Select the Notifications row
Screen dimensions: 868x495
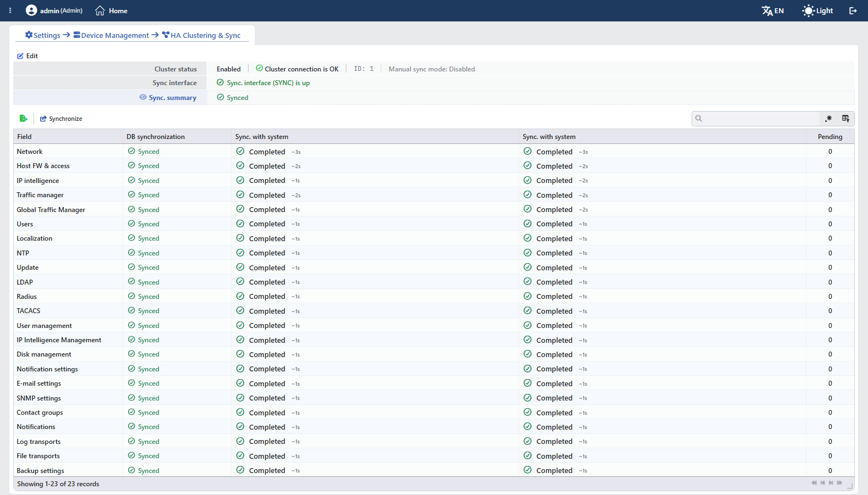point(434,427)
